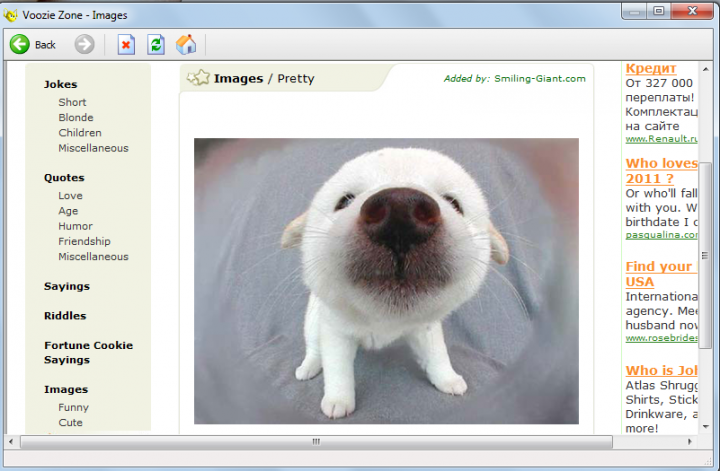Screen dimensions: 720x471
Task: Click the horizontal scrollbar right arrow
Action: [689, 441]
